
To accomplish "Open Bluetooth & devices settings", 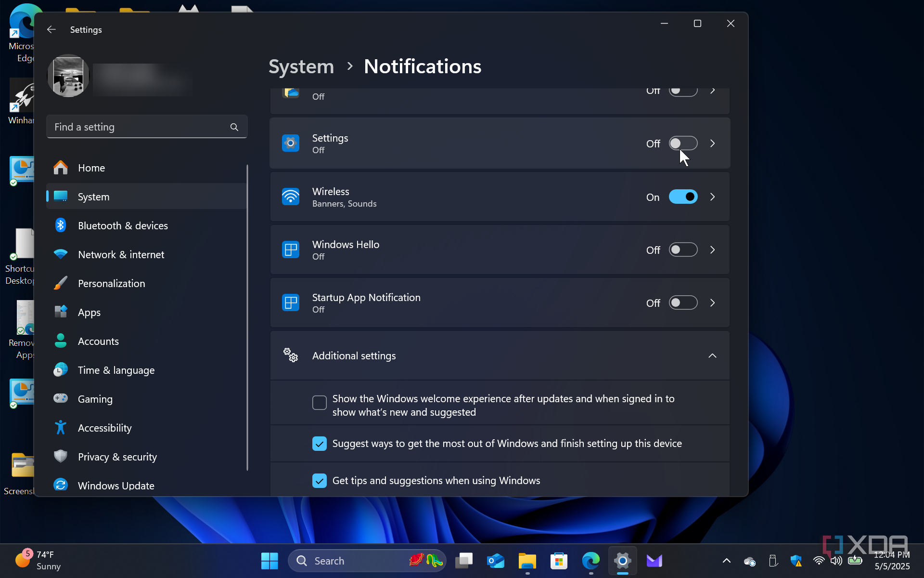I will (x=146, y=225).
